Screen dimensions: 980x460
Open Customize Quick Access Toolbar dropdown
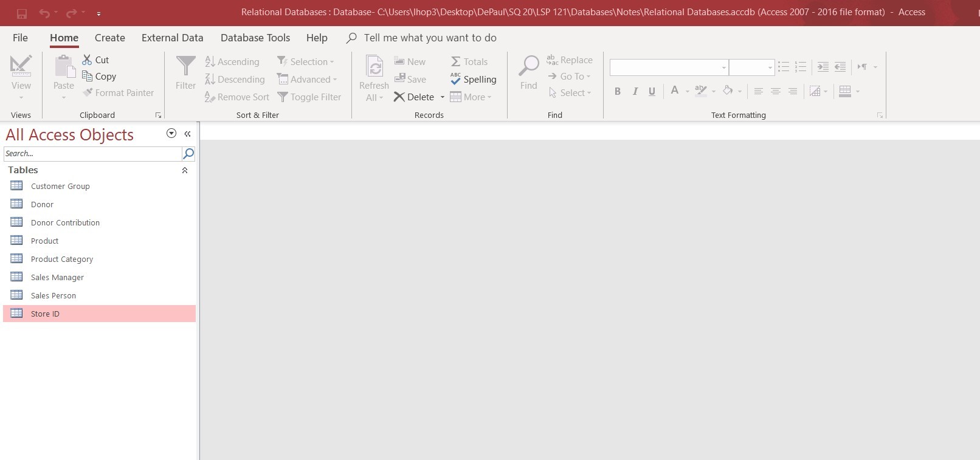(x=98, y=13)
